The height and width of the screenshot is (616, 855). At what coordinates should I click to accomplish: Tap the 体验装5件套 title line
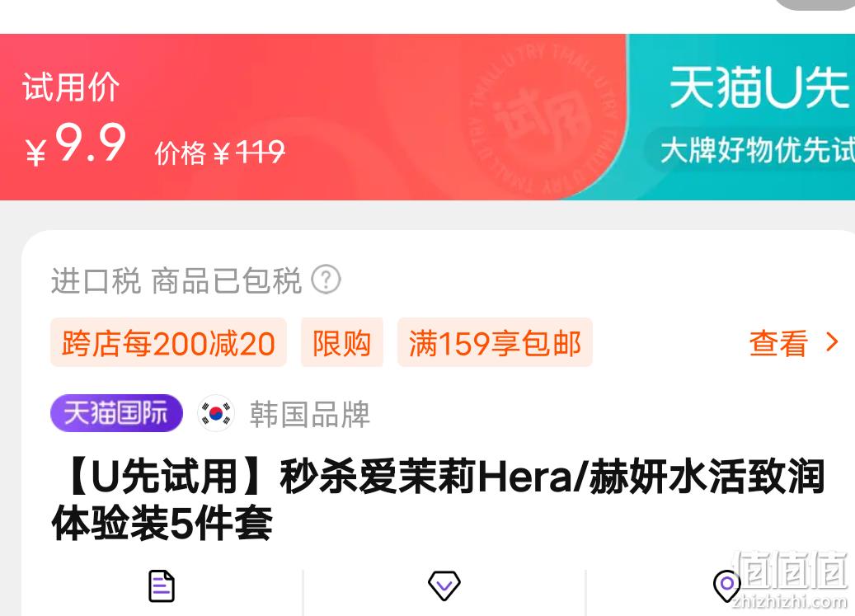pyautogui.click(x=162, y=524)
